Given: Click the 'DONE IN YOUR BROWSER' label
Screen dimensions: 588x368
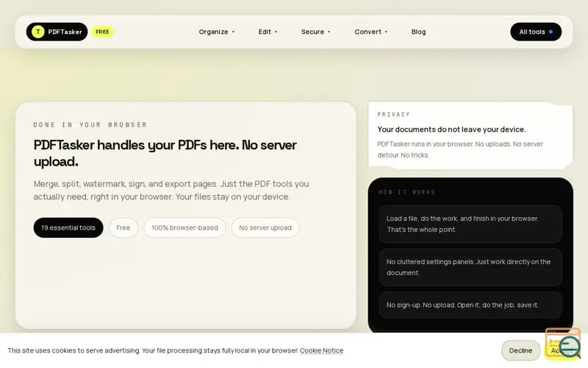Looking at the screenshot, I should coord(90,124).
